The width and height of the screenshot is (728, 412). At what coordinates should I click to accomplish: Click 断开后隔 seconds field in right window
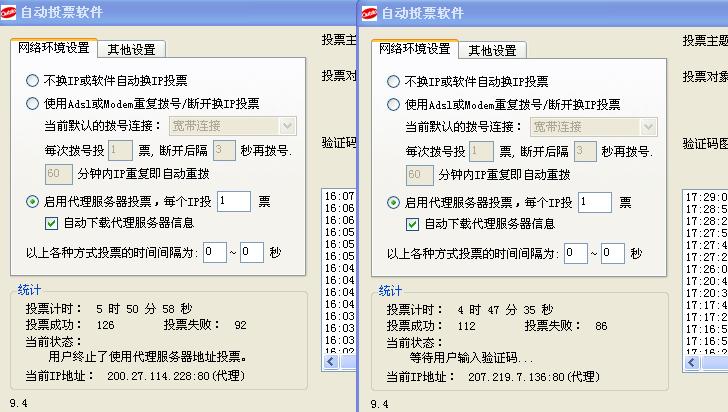click(x=585, y=151)
